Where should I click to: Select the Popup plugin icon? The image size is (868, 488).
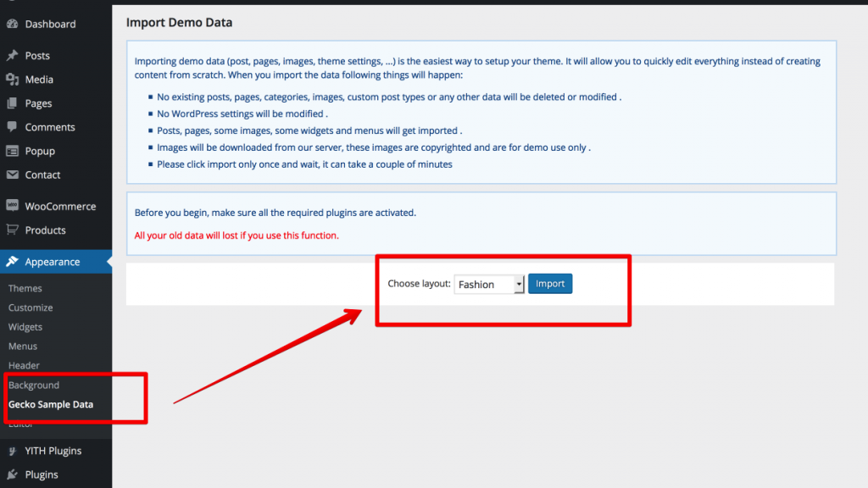coord(12,151)
